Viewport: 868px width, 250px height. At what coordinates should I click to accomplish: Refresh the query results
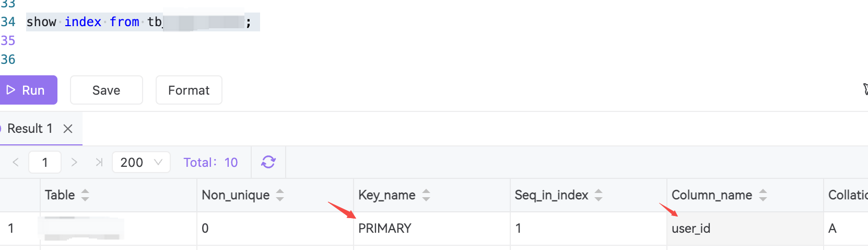[268, 162]
